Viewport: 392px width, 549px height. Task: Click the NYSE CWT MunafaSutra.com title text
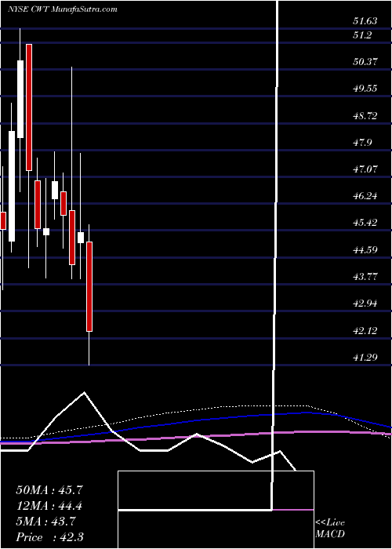(x=62, y=9)
